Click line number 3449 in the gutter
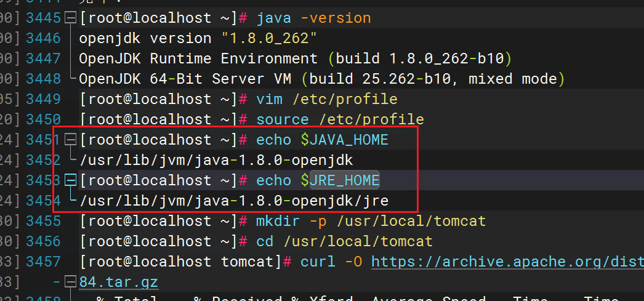The height and width of the screenshot is (301, 644). [x=43, y=99]
